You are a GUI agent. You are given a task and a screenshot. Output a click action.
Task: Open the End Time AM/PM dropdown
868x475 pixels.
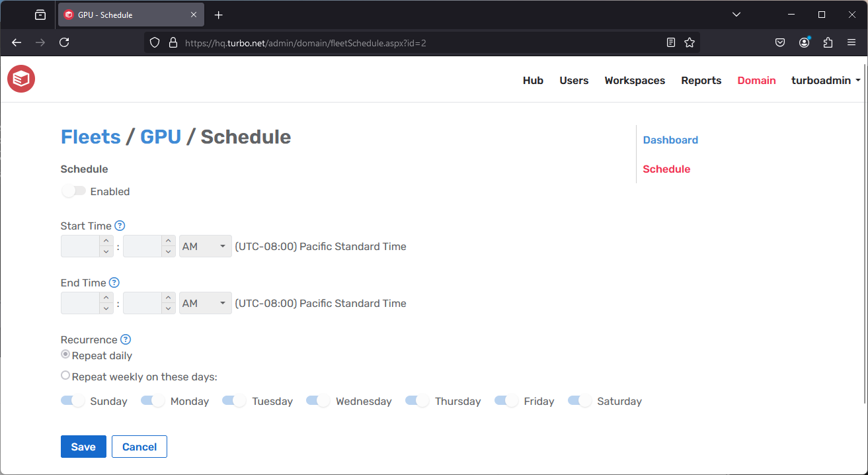205,302
